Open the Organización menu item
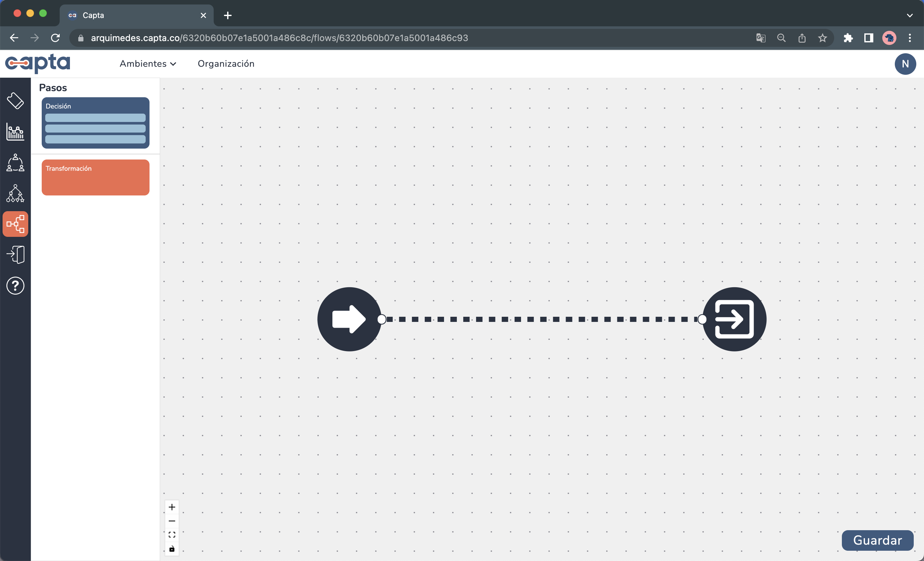The width and height of the screenshot is (924, 561). (x=226, y=64)
